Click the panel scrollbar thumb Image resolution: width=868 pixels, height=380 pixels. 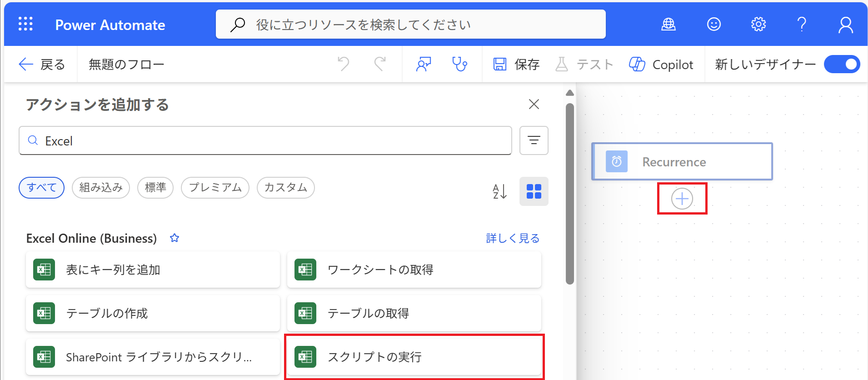570,194
